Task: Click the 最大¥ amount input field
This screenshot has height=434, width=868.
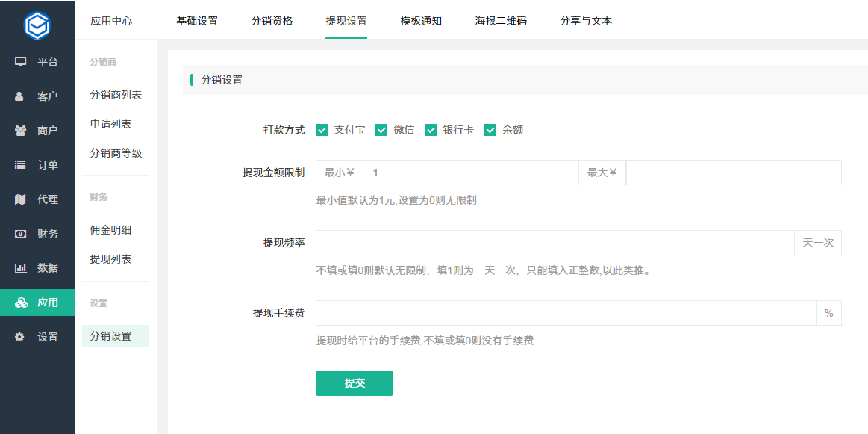Action: point(734,173)
